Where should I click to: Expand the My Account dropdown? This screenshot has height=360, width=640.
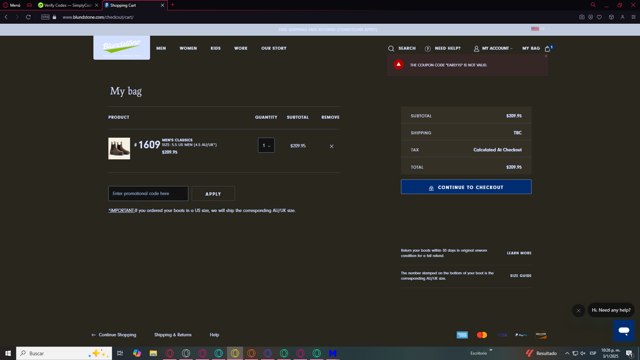tap(493, 48)
